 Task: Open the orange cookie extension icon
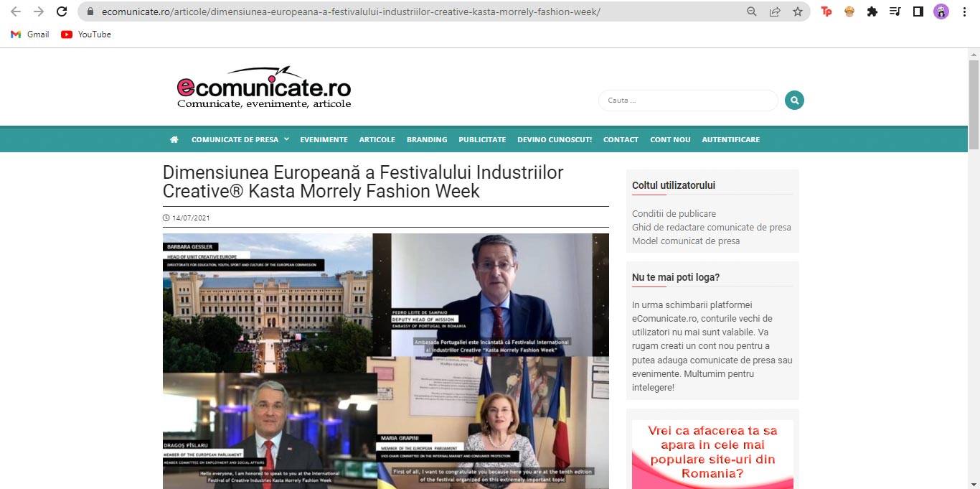849,11
